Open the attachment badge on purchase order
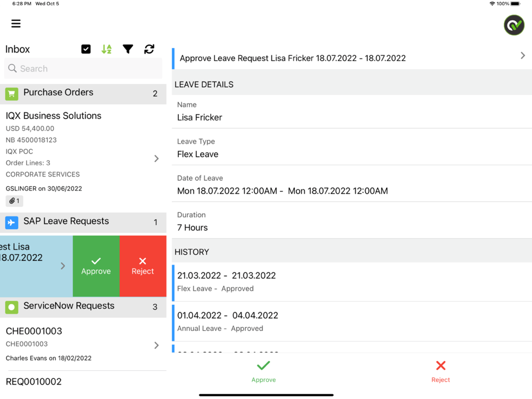The width and height of the screenshot is (532, 399). pos(14,201)
